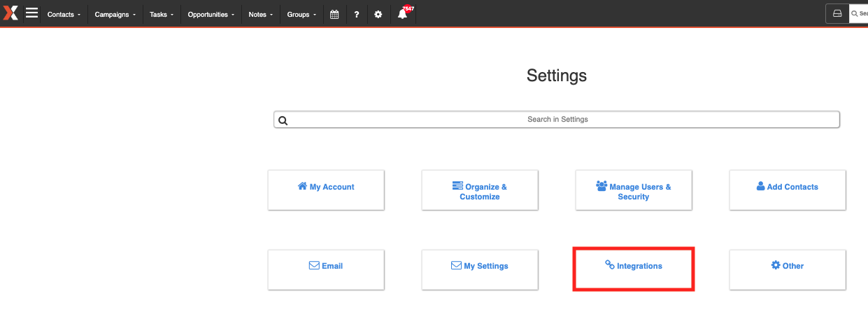868x310 pixels.
Task: Open Manage Users & Security tile
Action: [x=634, y=190]
